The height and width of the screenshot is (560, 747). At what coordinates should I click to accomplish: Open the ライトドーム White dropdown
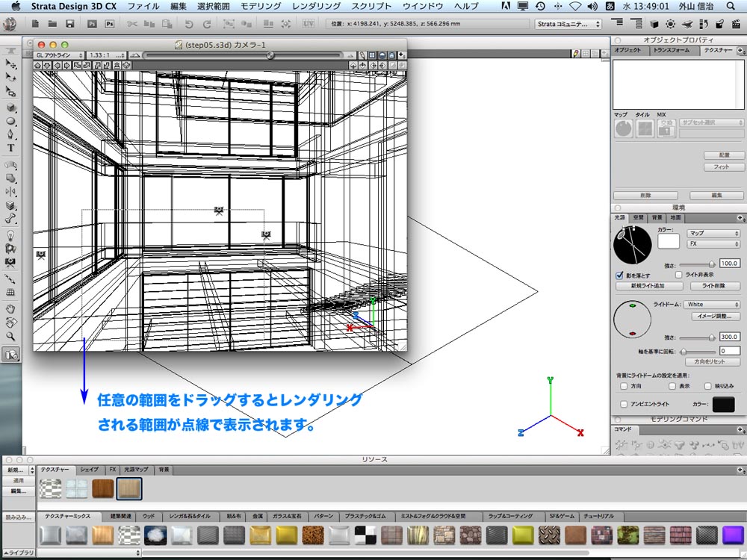tap(712, 305)
